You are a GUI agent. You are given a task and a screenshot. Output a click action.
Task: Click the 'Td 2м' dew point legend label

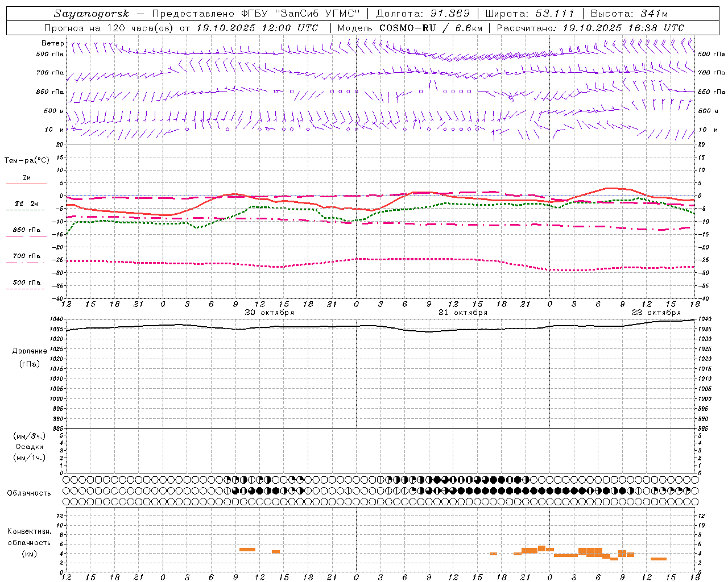(x=26, y=203)
